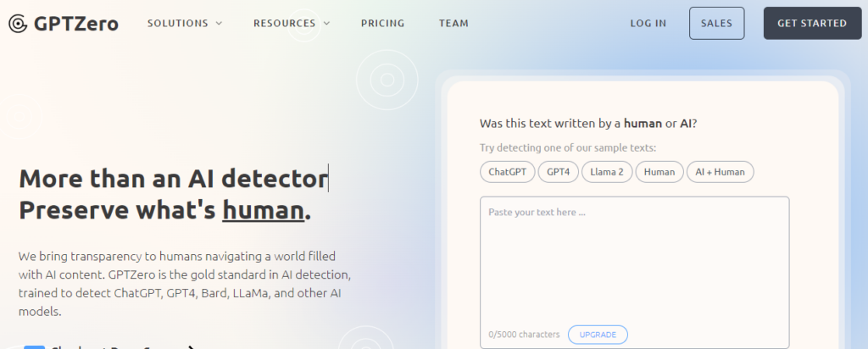Image resolution: width=868 pixels, height=349 pixels.
Task: Open the Solutions menu label
Action: (x=178, y=23)
